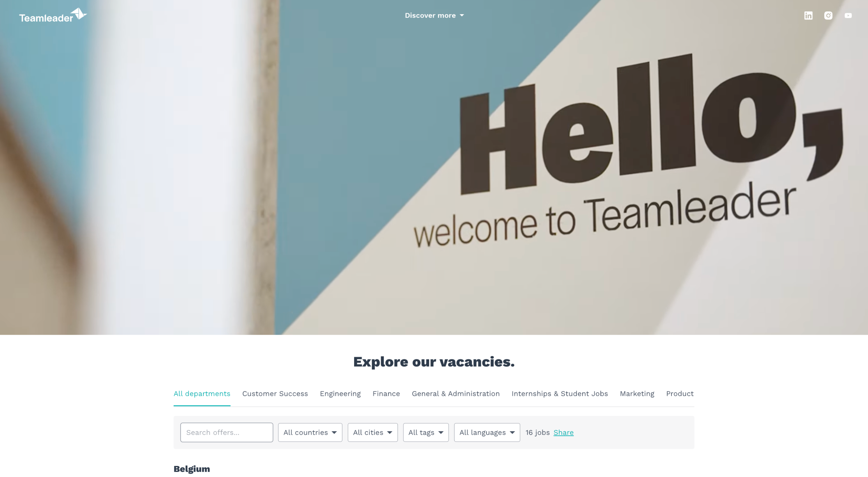Switch to the Finance tab
868x477 pixels.
point(386,394)
